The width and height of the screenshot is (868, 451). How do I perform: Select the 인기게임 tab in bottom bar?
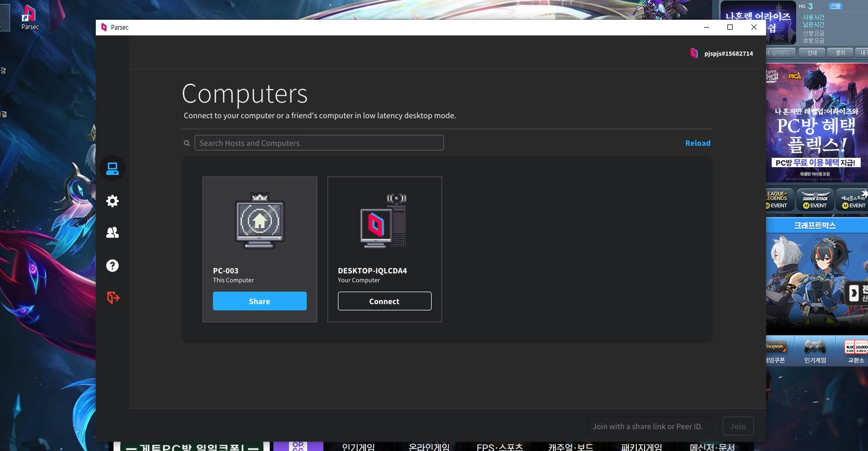coord(358,447)
